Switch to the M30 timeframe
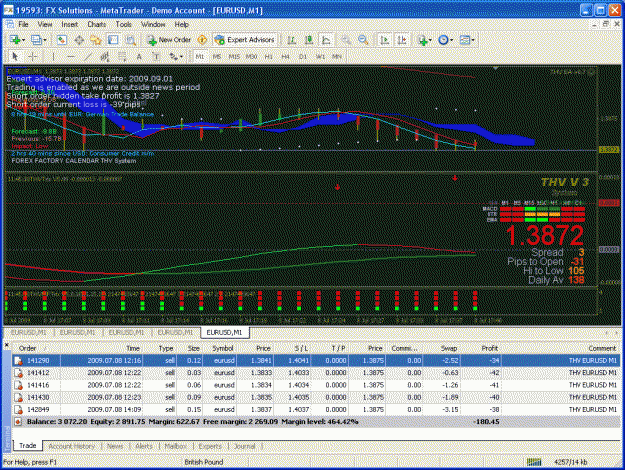The image size is (625, 470). pos(251,57)
